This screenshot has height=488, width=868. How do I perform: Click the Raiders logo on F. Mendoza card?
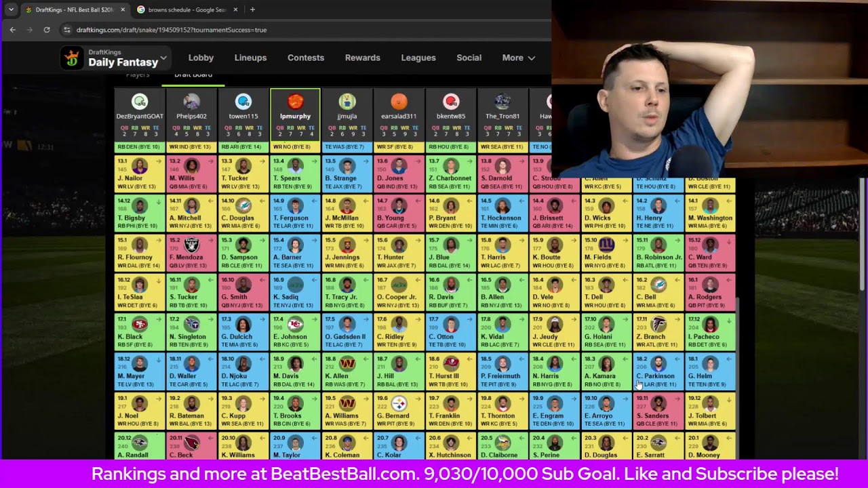pos(192,245)
